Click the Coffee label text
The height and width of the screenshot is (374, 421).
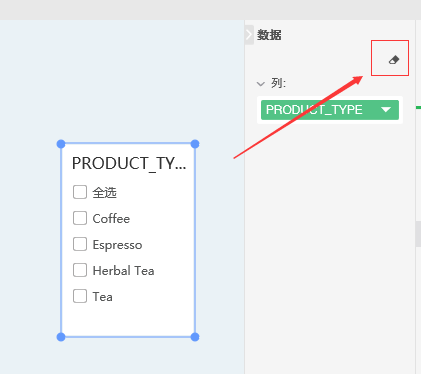111,219
